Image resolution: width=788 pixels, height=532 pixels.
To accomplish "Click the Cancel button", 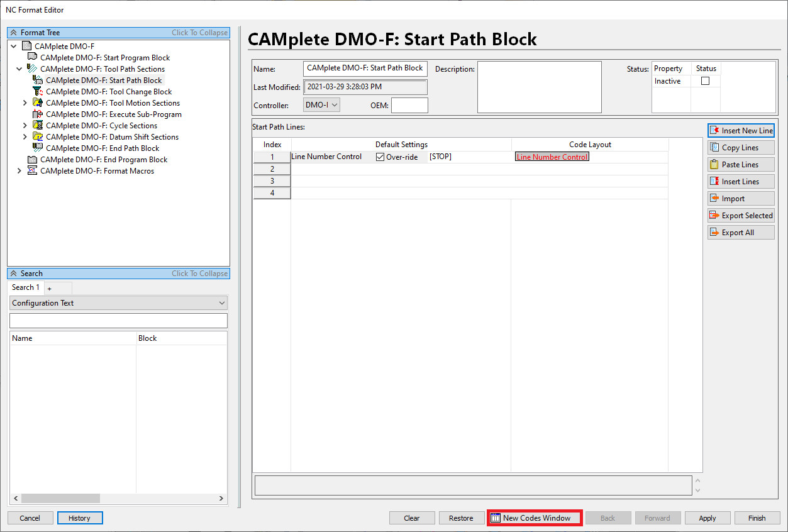I will [x=30, y=518].
